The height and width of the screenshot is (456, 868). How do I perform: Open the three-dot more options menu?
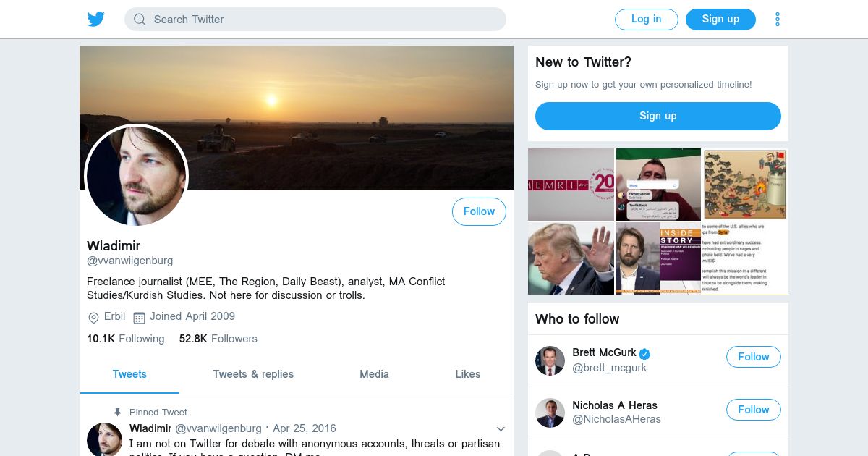point(778,20)
